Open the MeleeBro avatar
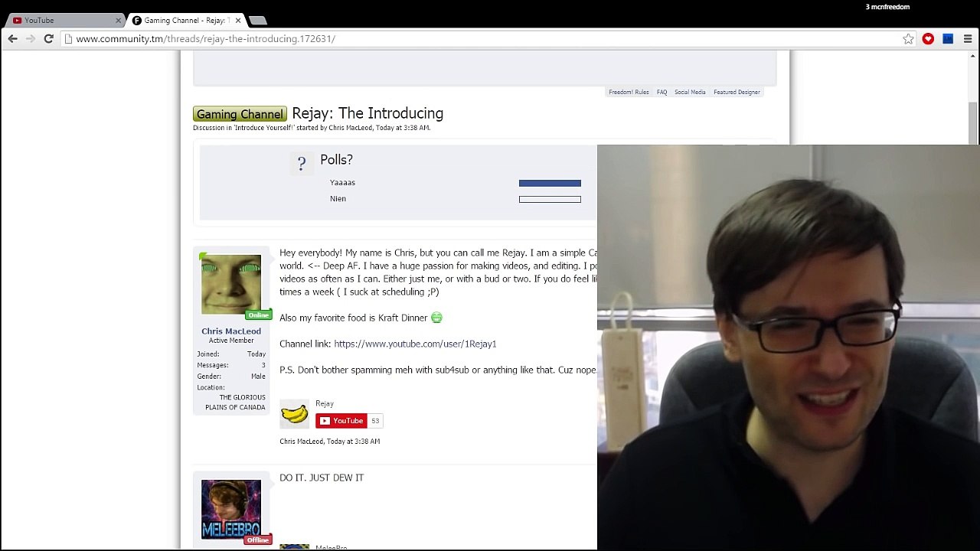The height and width of the screenshot is (551, 980). pos(231,510)
